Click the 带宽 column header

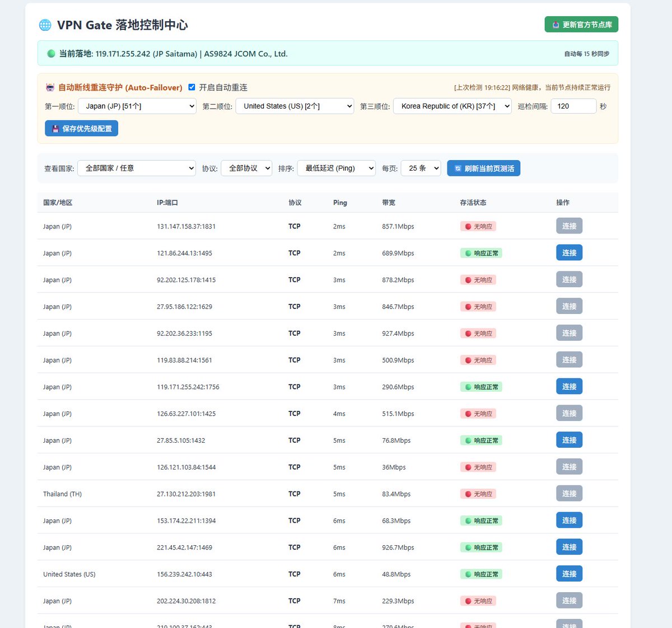pos(389,203)
